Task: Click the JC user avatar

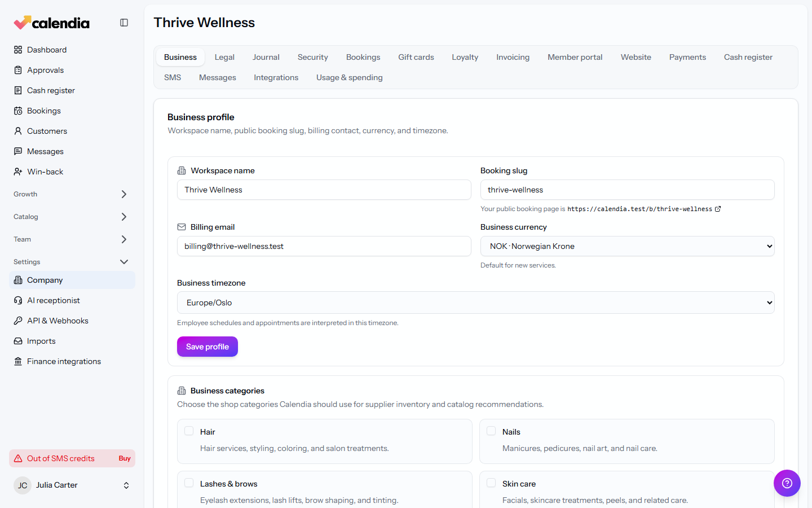Action: pos(23,485)
